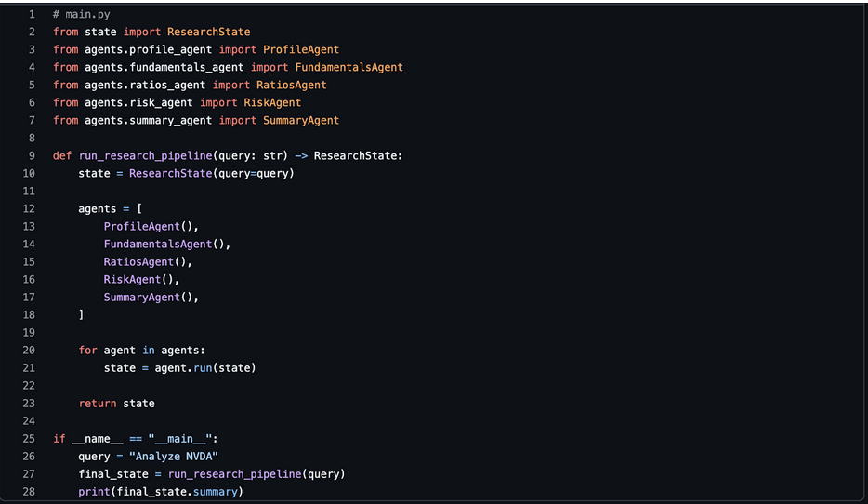Viewport: 868px width, 504px height.
Task: Click line number 9 in the gutter
Action: coord(32,155)
